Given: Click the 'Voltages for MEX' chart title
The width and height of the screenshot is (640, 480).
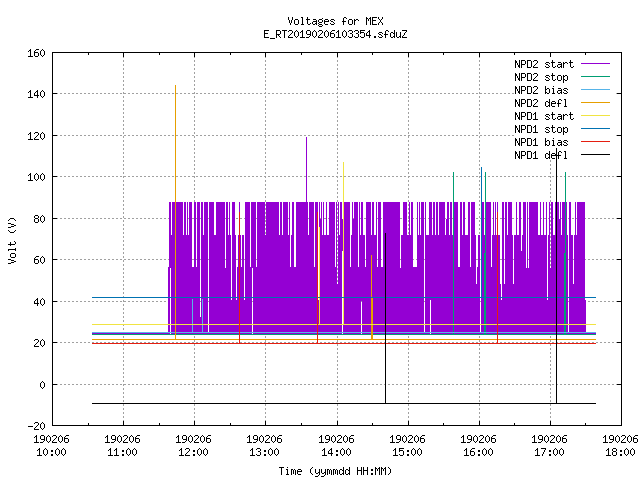Looking at the screenshot, I should 335,21.
